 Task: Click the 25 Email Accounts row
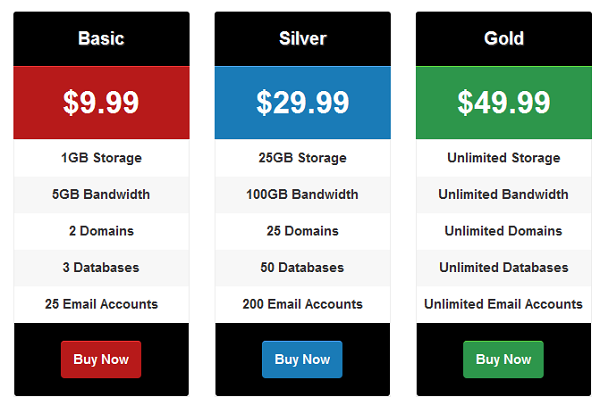101,304
